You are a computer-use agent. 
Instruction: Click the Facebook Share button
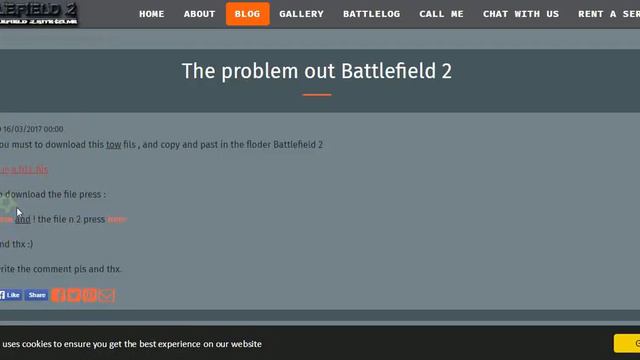[x=36, y=295]
